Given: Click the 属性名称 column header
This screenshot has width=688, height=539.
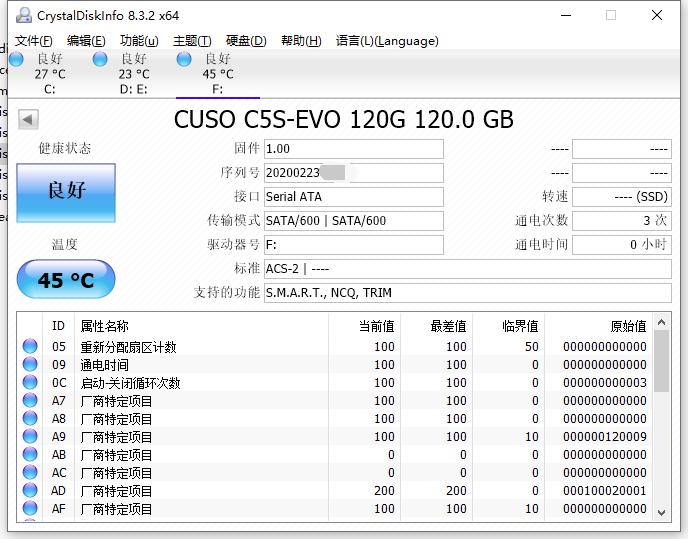Looking at the screenshot, I should tap(201, 326).
